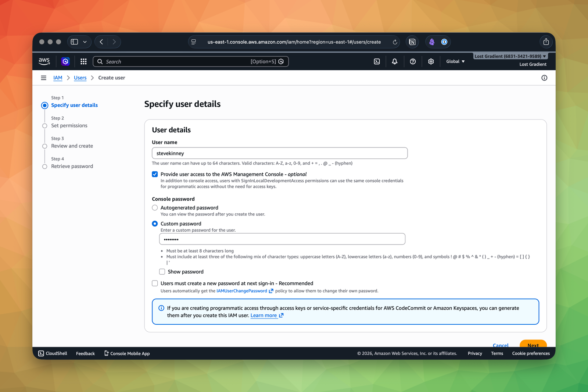Image resolution: width=588 pixels, height=392 pixels.
Task: Toggle the side navigation hamburger menu
Action: pyautogui.click(x=44, y=78)
